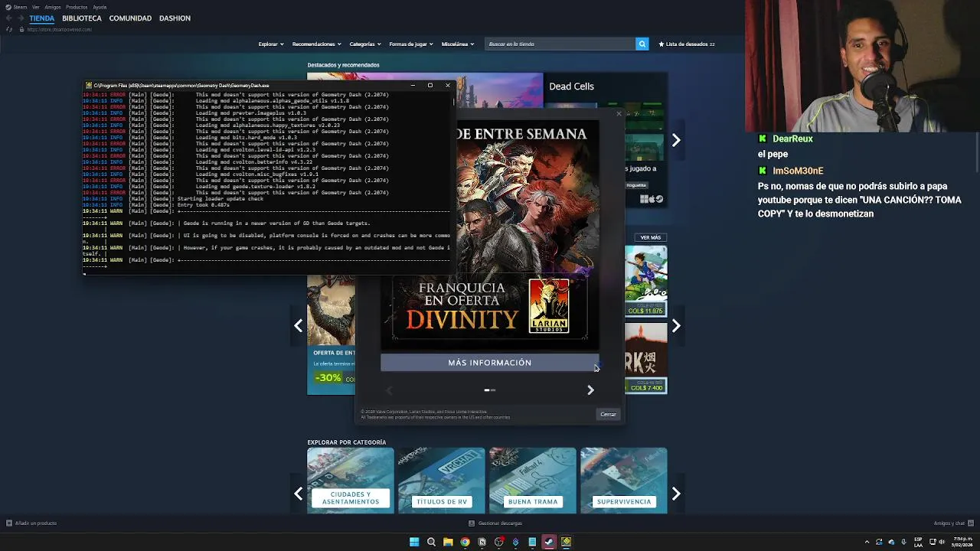Open Supervivencia category tile
Screen dimensions: 980x551
pyautogui.click(x=623, y=480)
